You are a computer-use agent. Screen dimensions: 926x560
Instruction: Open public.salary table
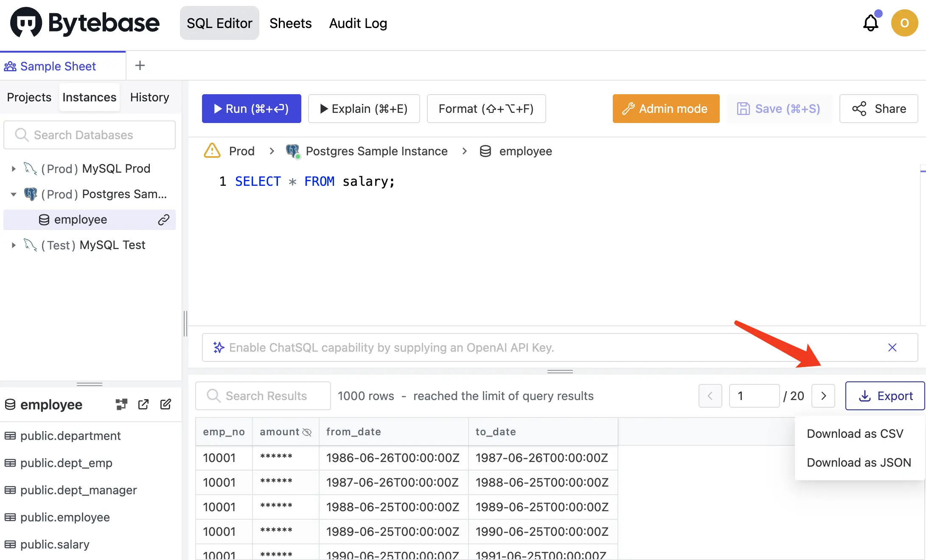(55, 544)
